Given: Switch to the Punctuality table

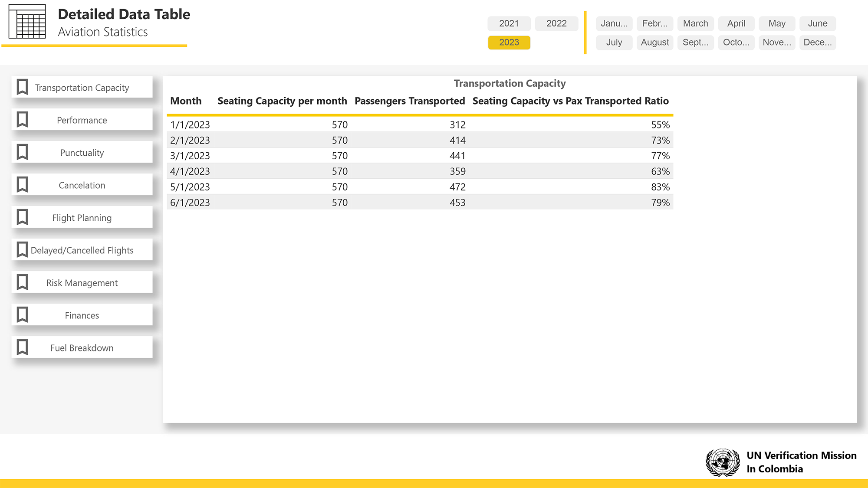Looking at the screenshot, I should pyautogui.click(x=82, y=152).
